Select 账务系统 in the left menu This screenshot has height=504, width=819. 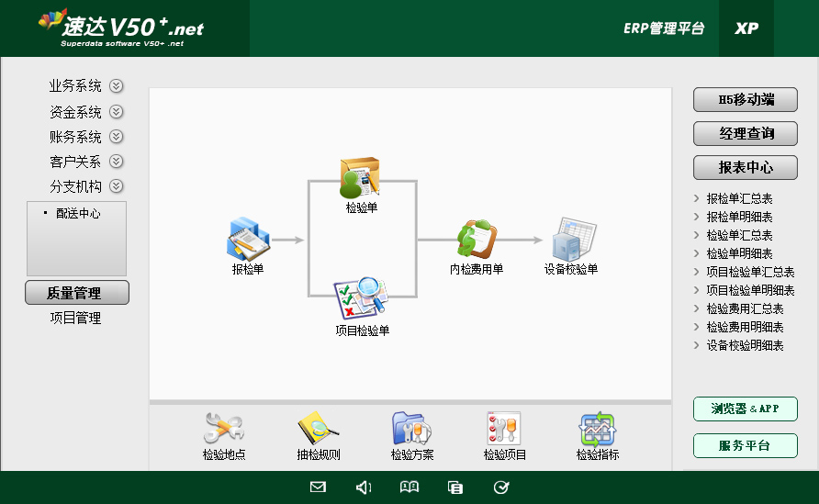point(75,136)
